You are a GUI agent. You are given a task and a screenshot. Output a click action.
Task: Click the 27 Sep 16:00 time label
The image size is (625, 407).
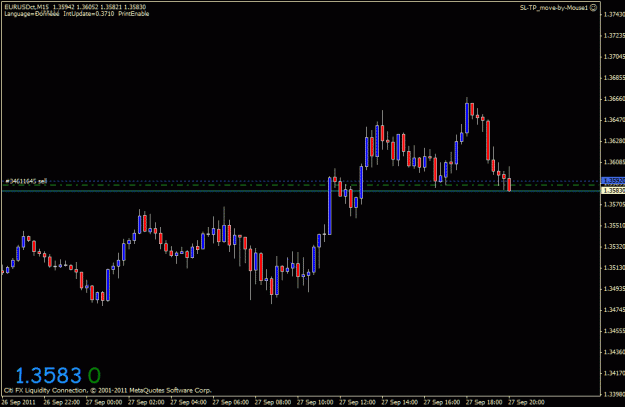point(442,402)
